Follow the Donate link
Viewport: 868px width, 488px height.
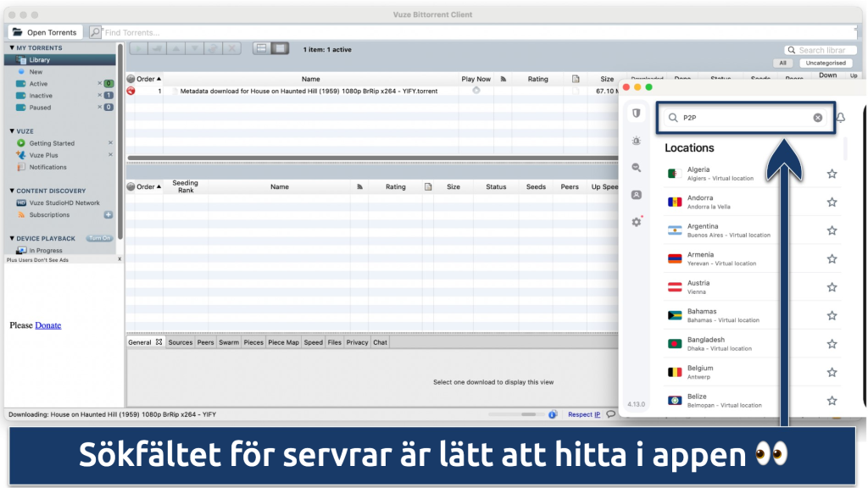[47, 325]
